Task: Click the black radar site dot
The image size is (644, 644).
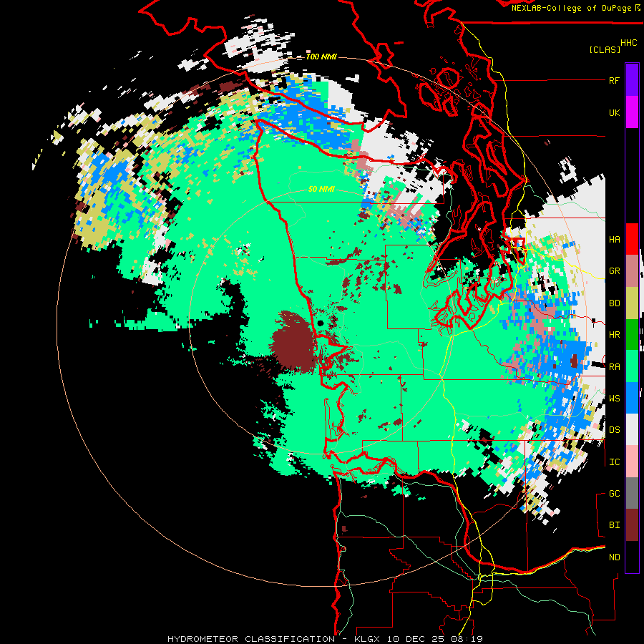Action: [321, 323]
